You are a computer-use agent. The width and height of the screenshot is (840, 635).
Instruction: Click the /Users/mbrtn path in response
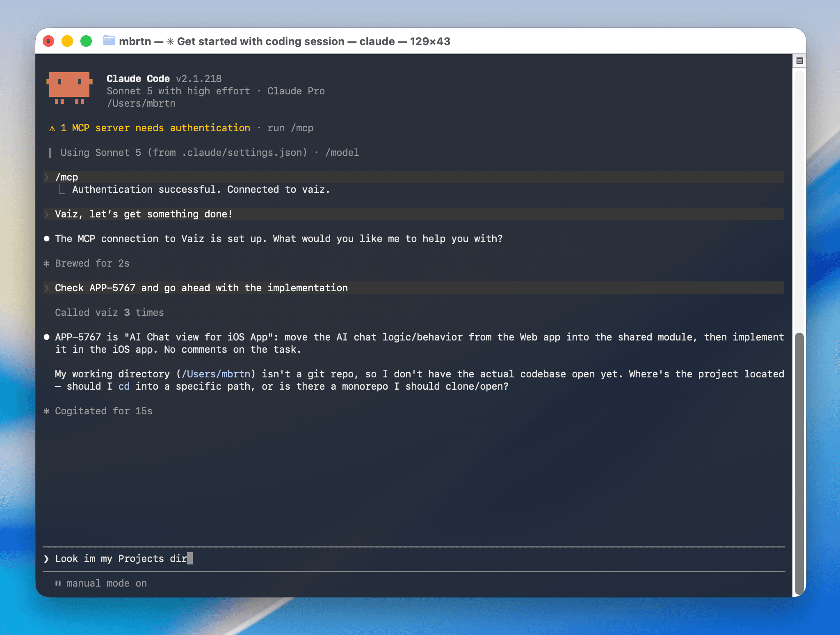[x=216, y=374]
